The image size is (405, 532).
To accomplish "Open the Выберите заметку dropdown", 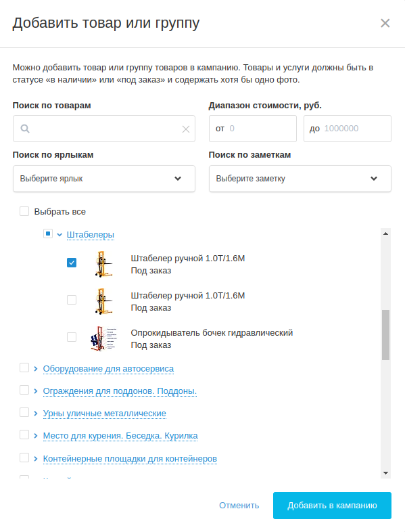I will click(x=300, y=179).
